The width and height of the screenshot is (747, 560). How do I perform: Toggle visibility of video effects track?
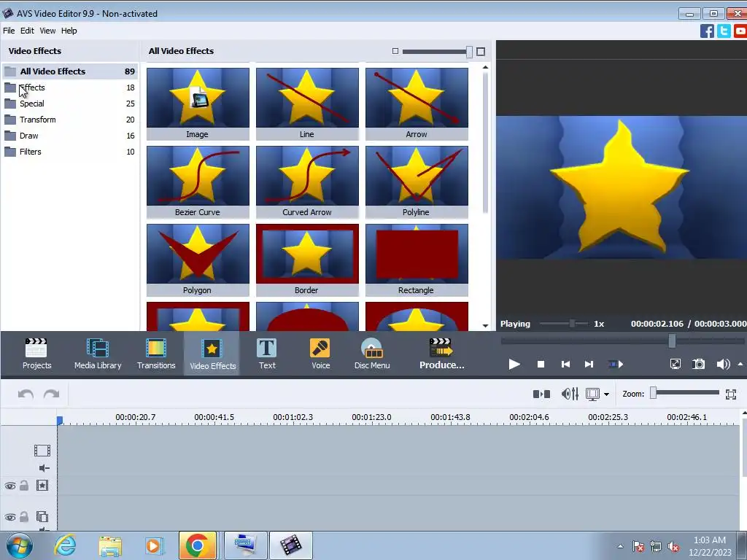pyautogui.click(x=10, y=486)
